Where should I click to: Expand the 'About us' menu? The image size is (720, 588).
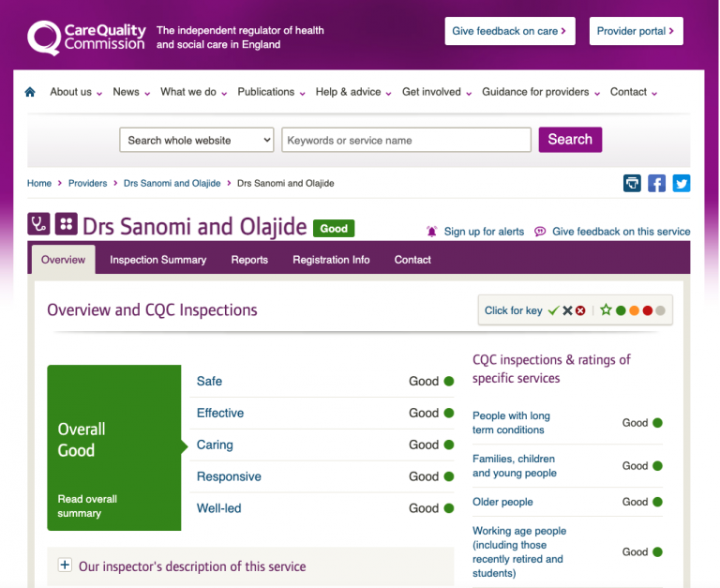tap(76, 92)
